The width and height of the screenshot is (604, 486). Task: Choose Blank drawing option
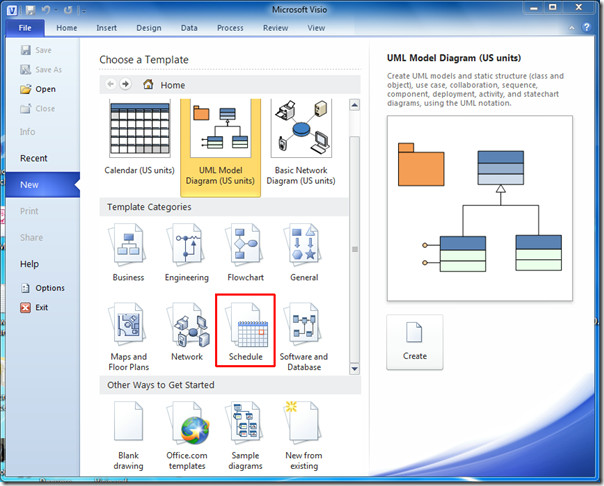[x=128, y=436]
